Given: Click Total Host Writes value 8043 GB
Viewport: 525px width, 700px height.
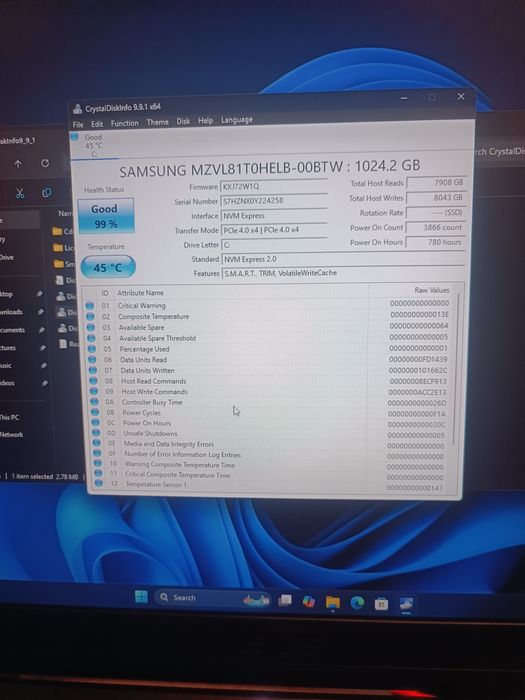Looking at the screenshot, I should coord(436,198).
